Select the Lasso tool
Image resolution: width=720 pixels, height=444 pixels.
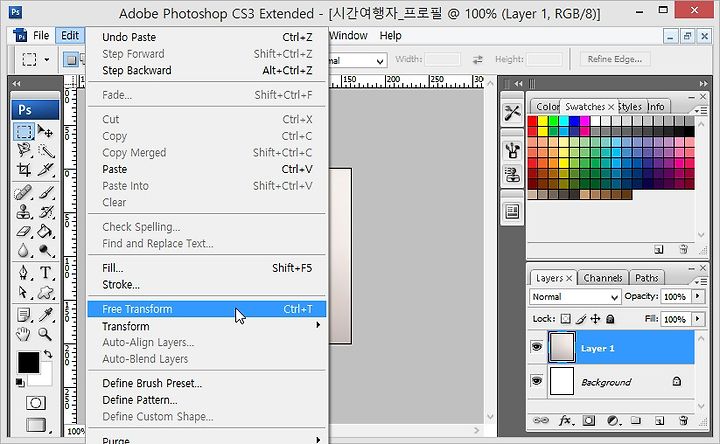[23, 150]
